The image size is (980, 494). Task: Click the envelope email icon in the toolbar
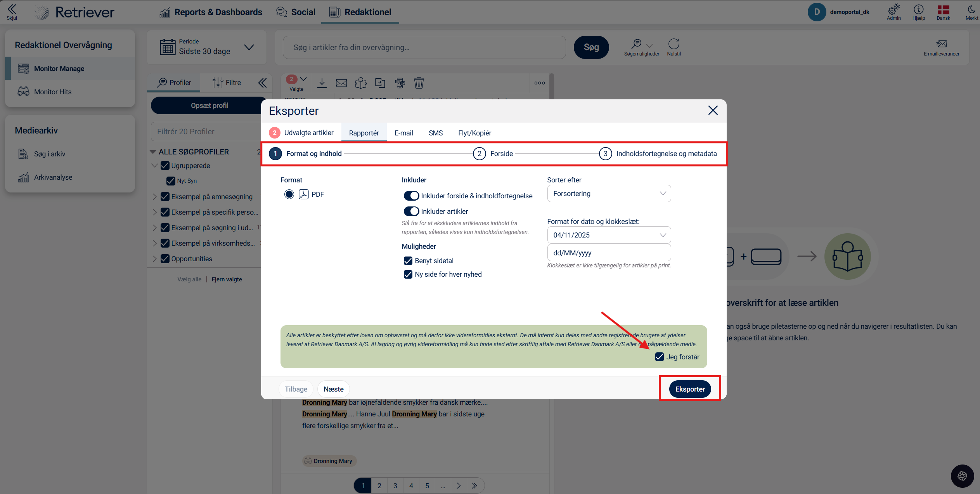tap(341, 83)
